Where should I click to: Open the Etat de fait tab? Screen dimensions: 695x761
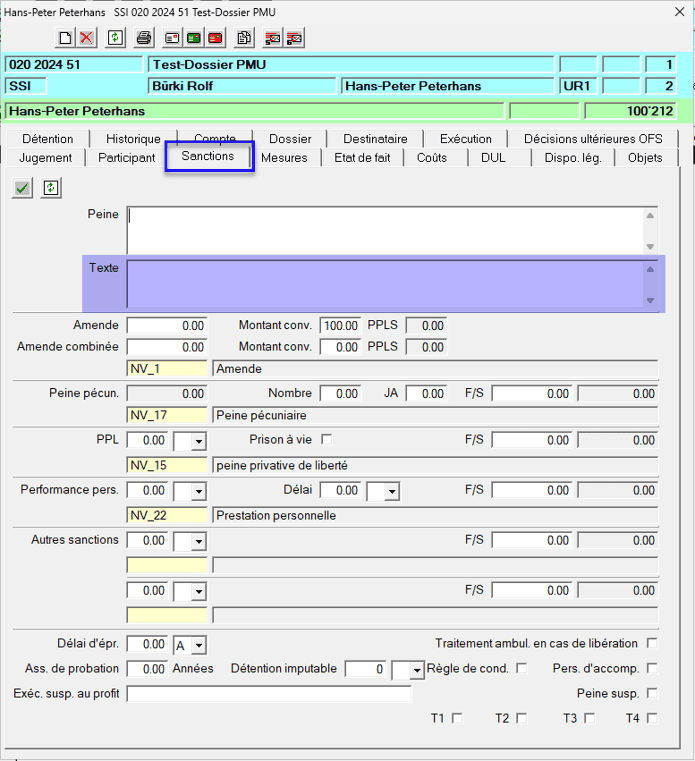(x=362, y=158)
